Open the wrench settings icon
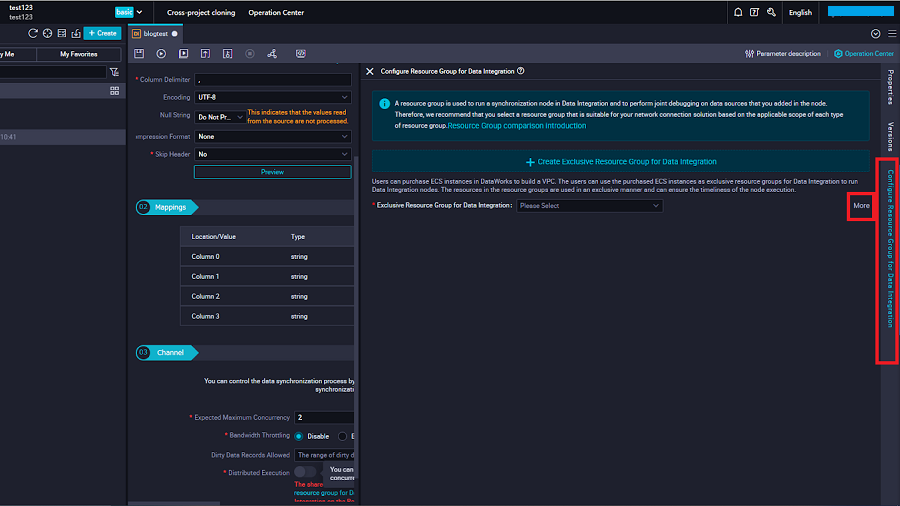Screen dimensions: 900x506 coord(771,13)
